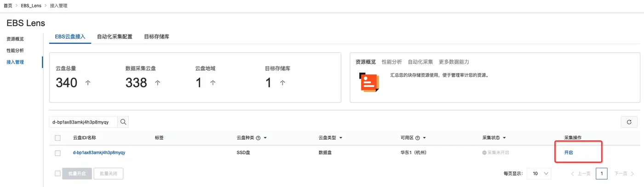Click the 华东1（杭州） cell
Viewport: 644px width, 187px height.
(414, 153)
